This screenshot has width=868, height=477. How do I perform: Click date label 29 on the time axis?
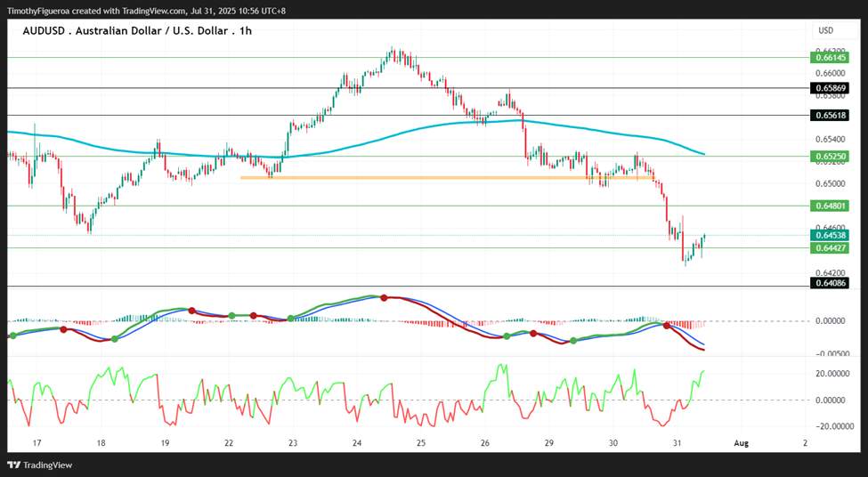[x=549, y=443]
